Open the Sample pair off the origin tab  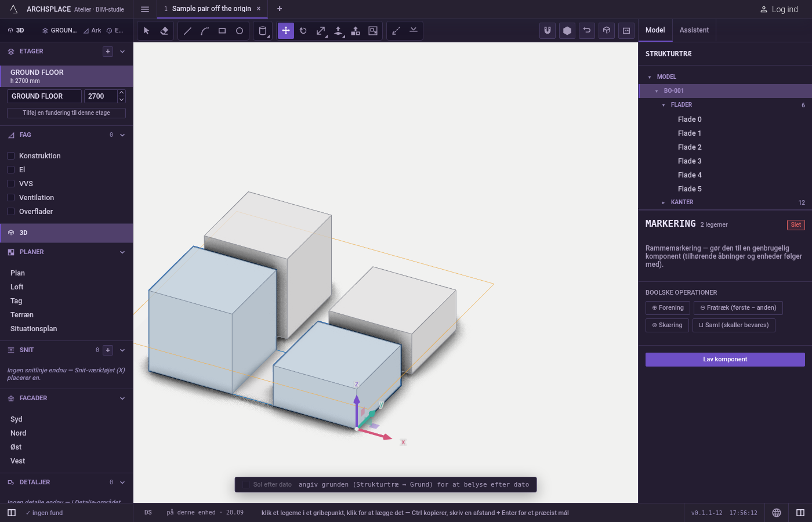tap(212, 9)
